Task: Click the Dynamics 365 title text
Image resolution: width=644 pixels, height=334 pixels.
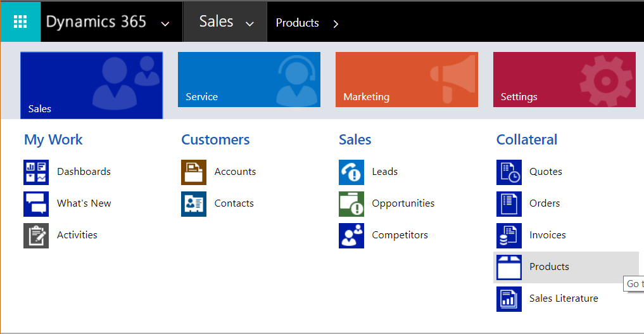Action: tap(96, 22)
